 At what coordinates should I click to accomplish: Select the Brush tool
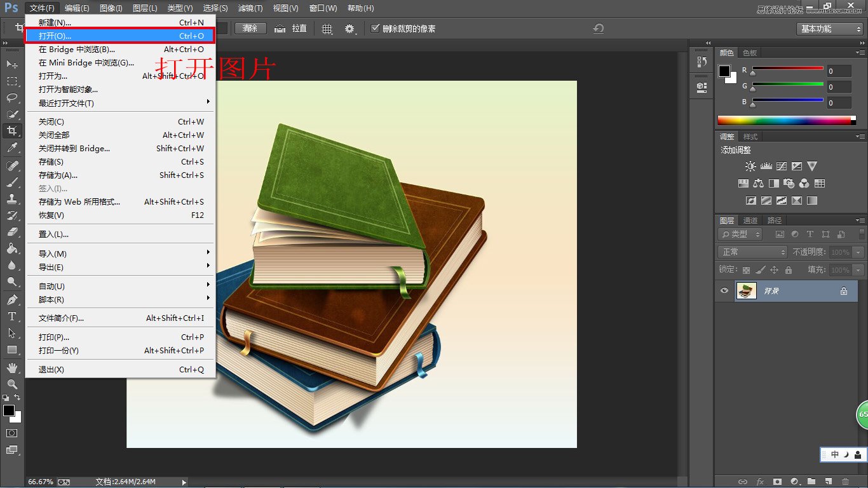[12, 182]
